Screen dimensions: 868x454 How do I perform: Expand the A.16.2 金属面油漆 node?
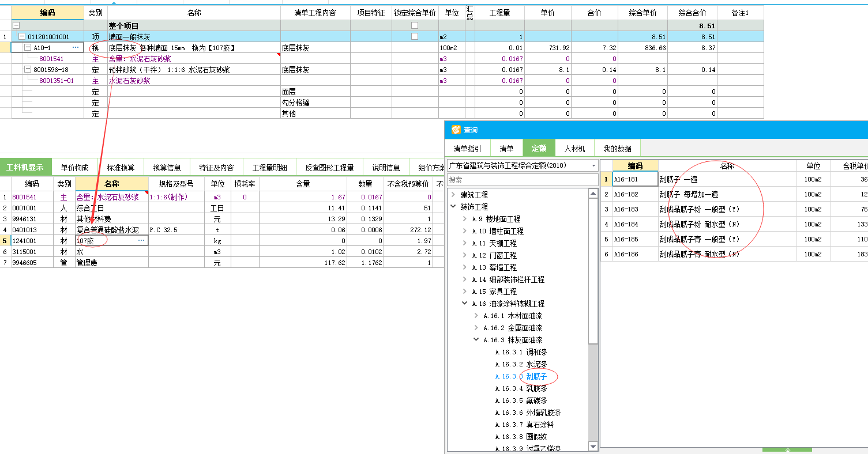(x=476, y=328)
